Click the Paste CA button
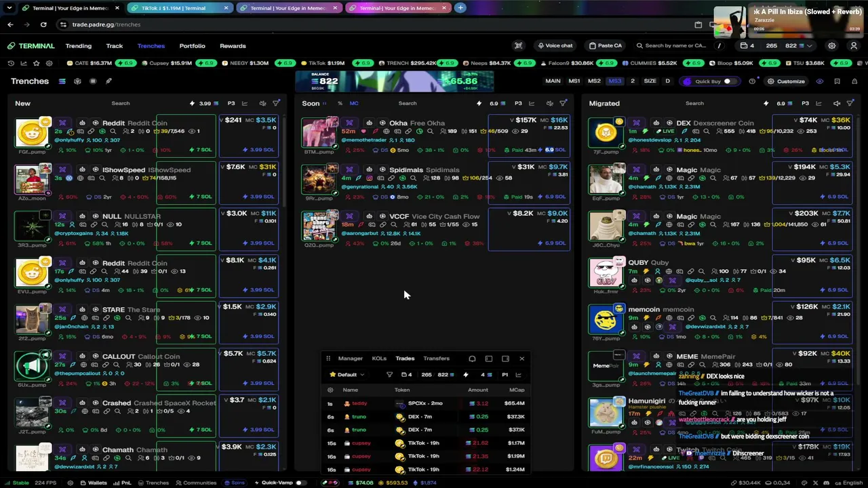The image size is (868, 488). coord(606,46)
